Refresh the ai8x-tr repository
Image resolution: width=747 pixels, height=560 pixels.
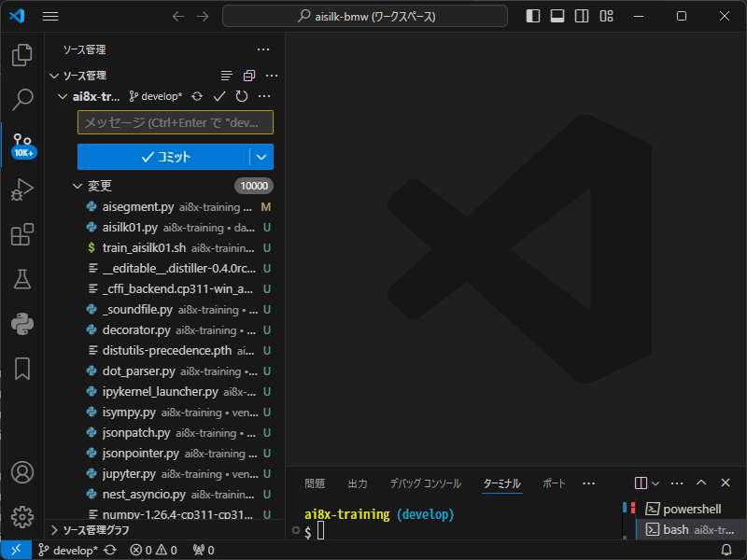[x=242, y=97]
